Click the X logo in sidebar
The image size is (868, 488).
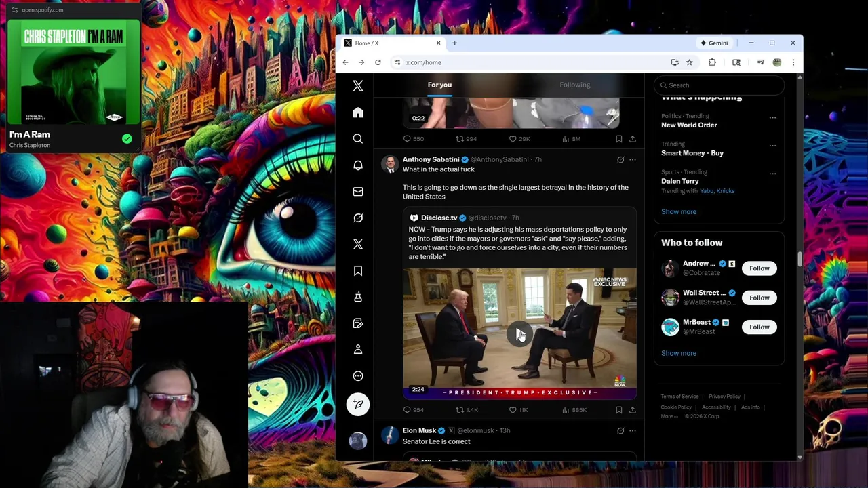(x=358, y=86)
